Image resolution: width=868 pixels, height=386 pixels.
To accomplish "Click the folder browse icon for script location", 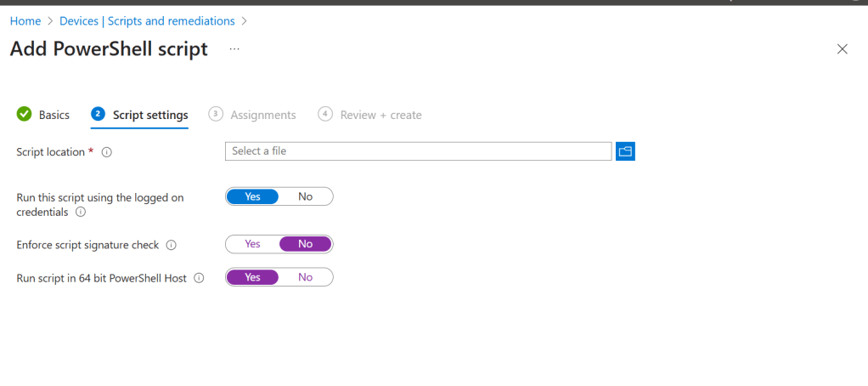I will (625, 151).
